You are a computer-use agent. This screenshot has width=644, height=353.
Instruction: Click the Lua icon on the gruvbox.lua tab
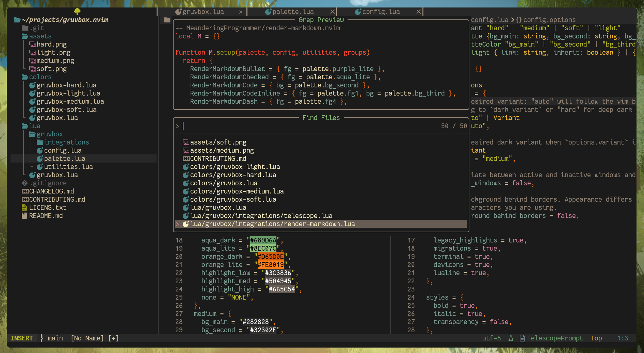click(x=178, y=12)
